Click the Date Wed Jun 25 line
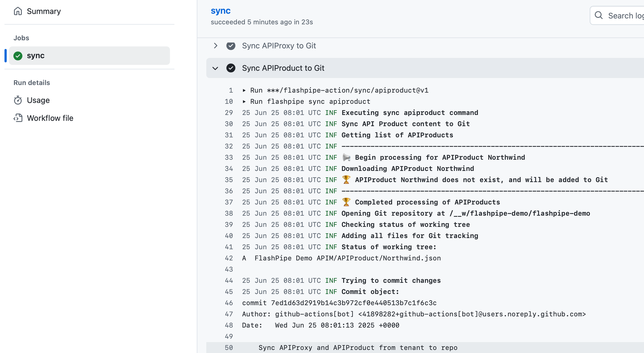644x353 pixels. click(321, 325)
